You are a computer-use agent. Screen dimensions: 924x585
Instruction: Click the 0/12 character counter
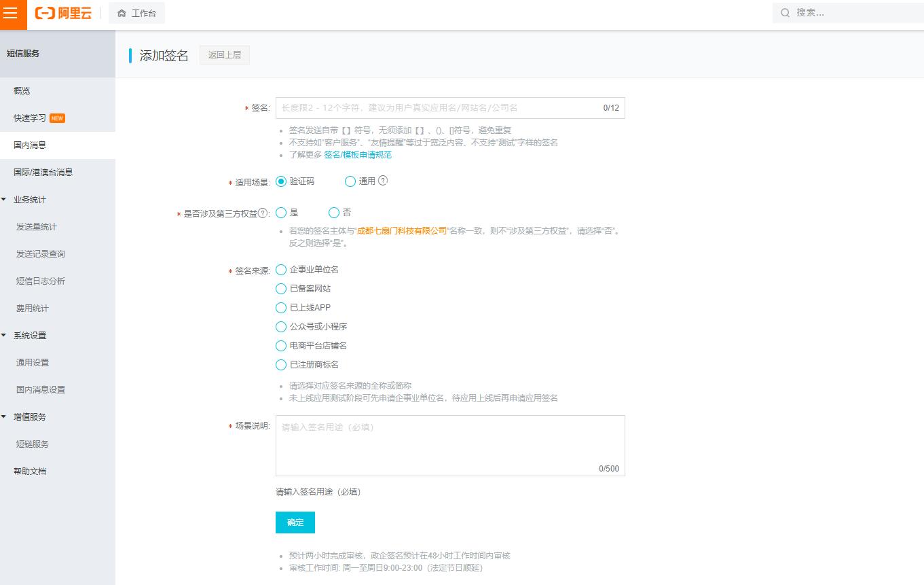tap(611, 108)
